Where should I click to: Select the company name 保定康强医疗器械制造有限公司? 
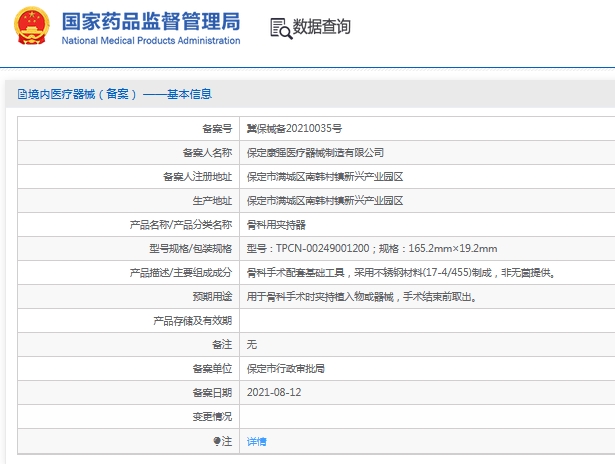tap(315, 153)
